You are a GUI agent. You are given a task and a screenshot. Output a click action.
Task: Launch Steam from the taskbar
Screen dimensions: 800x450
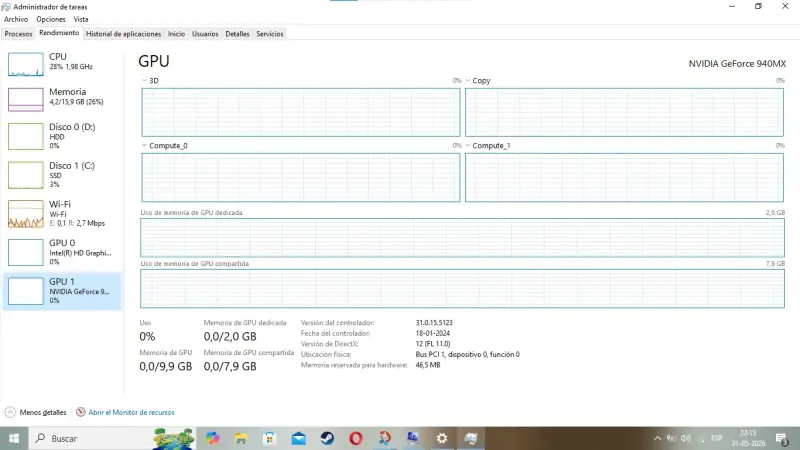(x=327, y=438)
